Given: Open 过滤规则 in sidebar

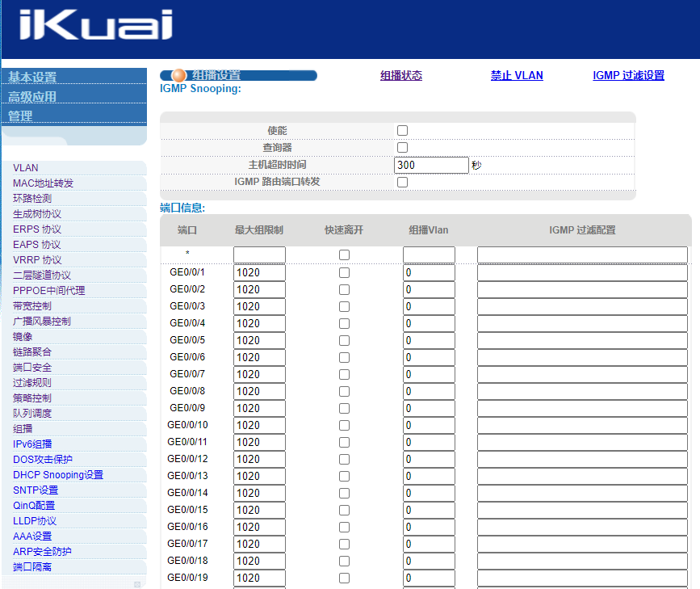Looking at the screenshot, I should (32, 382).
